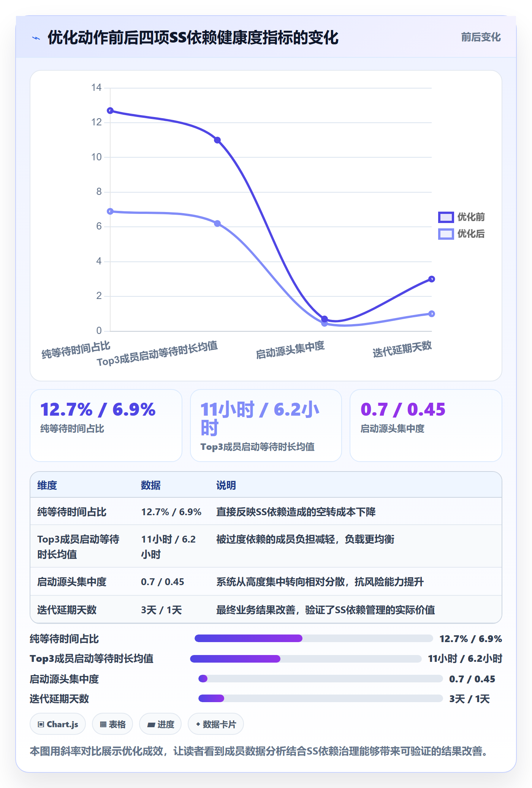Click x-axis label 迭代延期天数
This screenshot has width=532, height=788.
pyautogui.click(x=402, y=349)
